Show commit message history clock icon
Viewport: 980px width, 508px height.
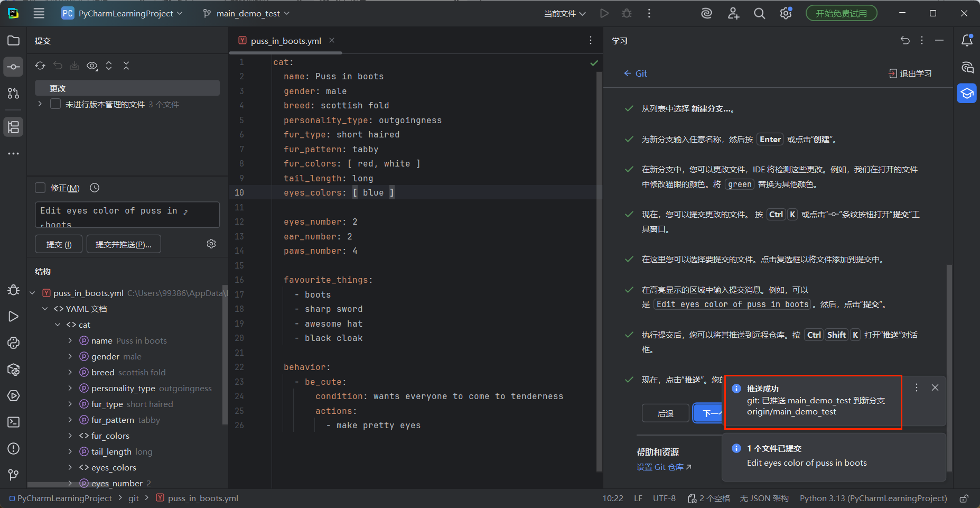coord(95,188)
